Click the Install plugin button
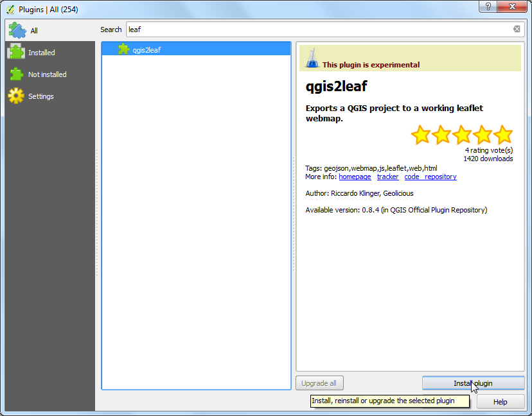This screenshot has width=532, height=416. pyautogui.click(x=473, y=383)
